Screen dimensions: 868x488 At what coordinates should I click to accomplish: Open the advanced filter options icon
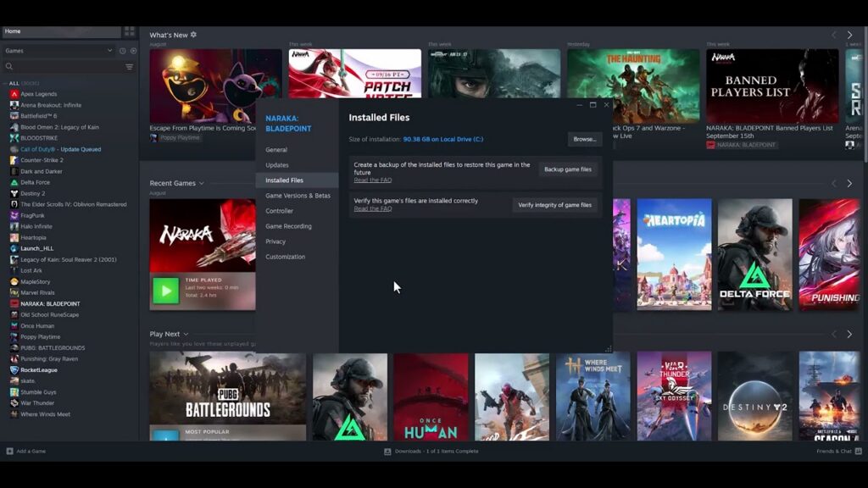click(129, 66)
